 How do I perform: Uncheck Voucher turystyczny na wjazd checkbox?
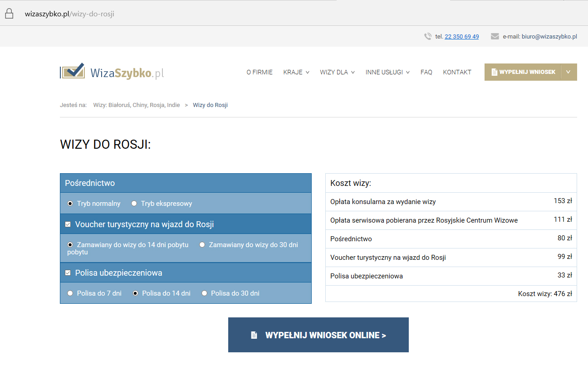click(x=68, y=224)
